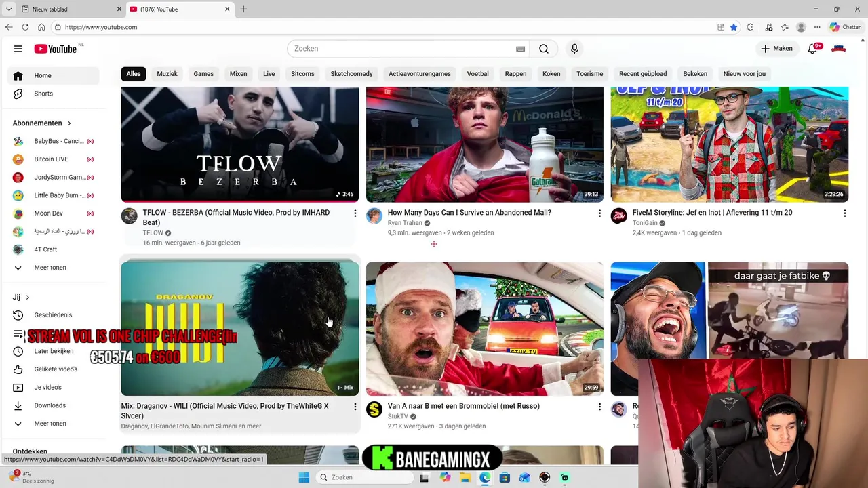Select the Alles filter chip
Image resolution: width=868 pixels, height=488 pixels.
click(134, 74)
